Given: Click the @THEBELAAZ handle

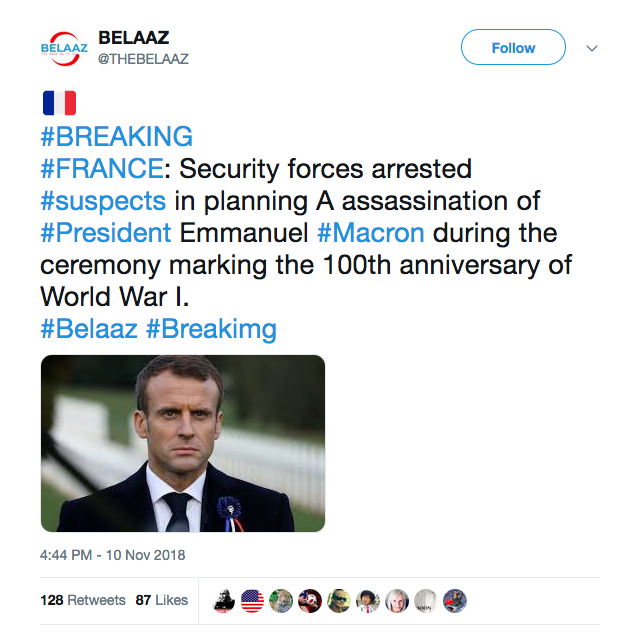Looking at the screenshot, I should point(143,59).
